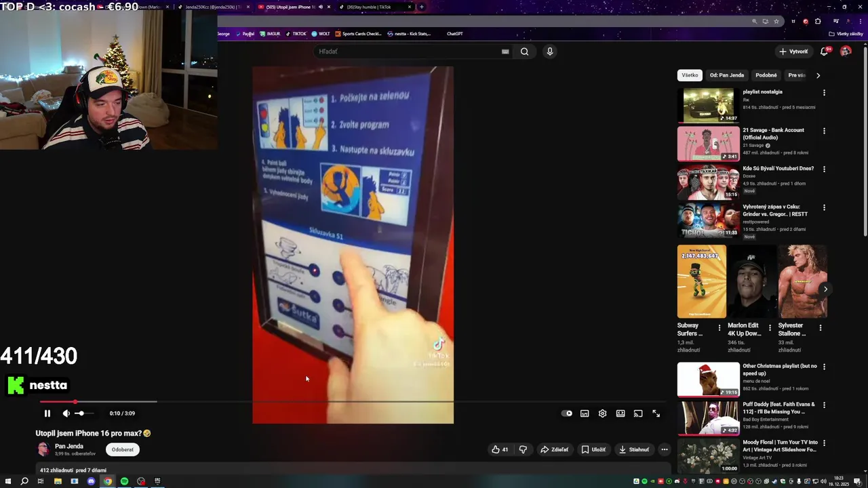
Task: Open the on-screen keyboard icon in search
Action: pos(505,52)
